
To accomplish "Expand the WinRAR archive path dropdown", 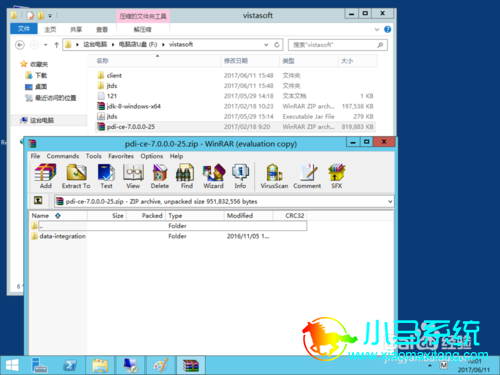I will click(x=390, y=201).
